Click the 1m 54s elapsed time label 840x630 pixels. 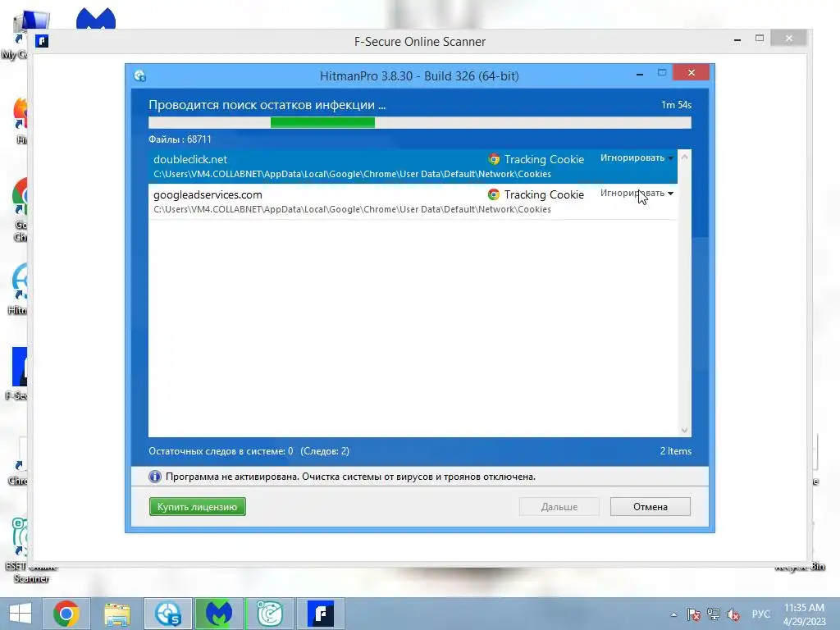(676, 105)
